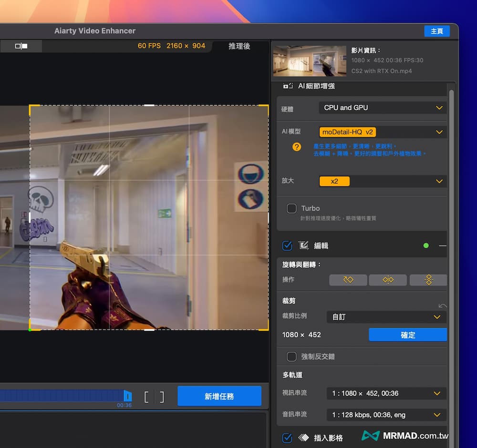Click the blue timeline progress bar
The image size is (477, 448).
pyautogui.click(x=62, y=396)
